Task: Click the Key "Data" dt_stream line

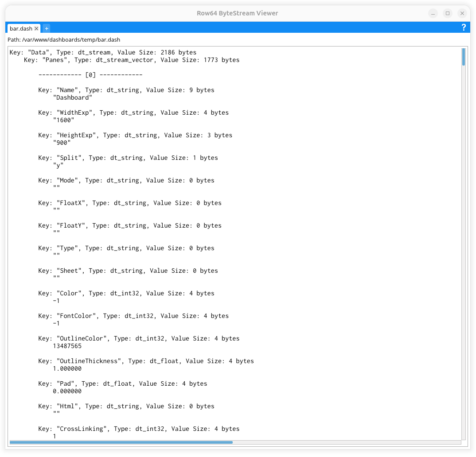Action: [103, 52]
